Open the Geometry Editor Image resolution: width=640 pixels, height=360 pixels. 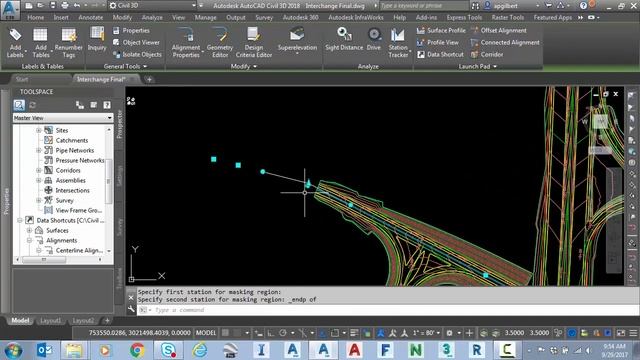[x=220, y=43]
